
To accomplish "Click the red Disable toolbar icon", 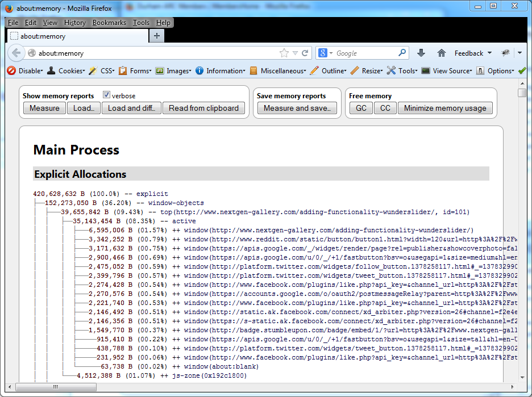I will coord(11,70).
